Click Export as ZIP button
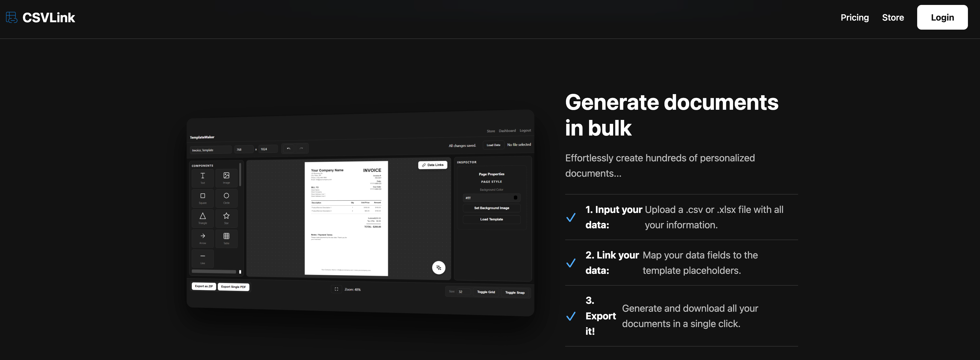The image size is (980, 360). (x=204, y=286)
